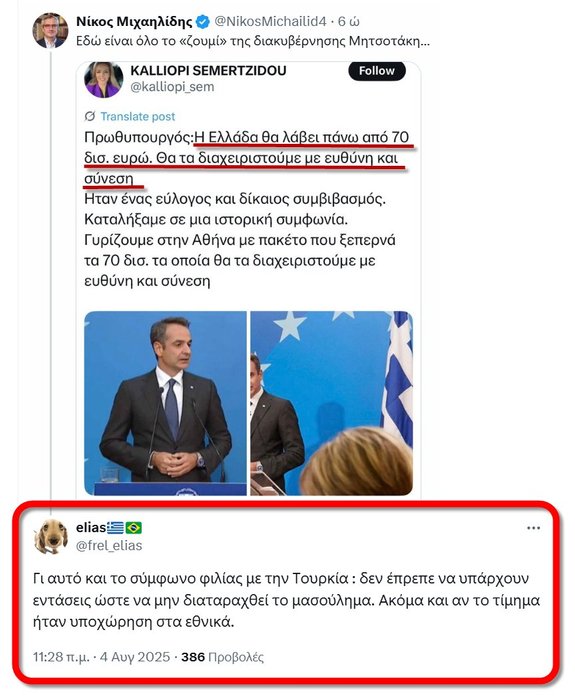
Task: Click Νίκος Μιχαηλίδης display name
Action: 134,21
